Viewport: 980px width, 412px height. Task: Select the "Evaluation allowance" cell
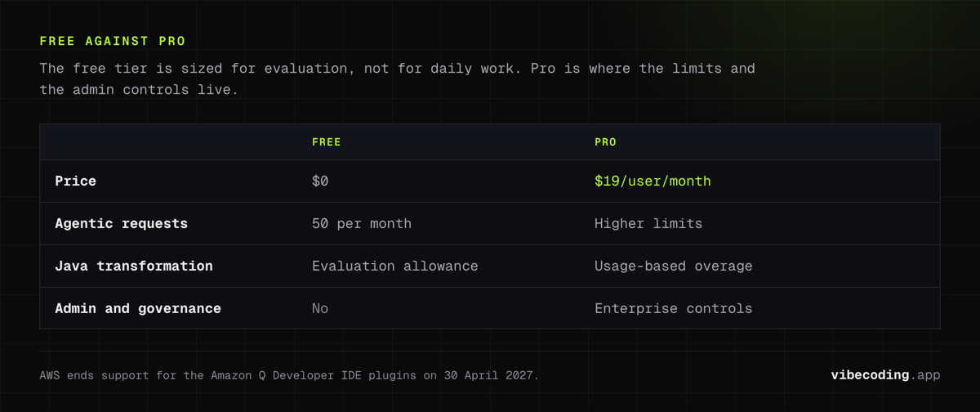click(x=395, y=266)
